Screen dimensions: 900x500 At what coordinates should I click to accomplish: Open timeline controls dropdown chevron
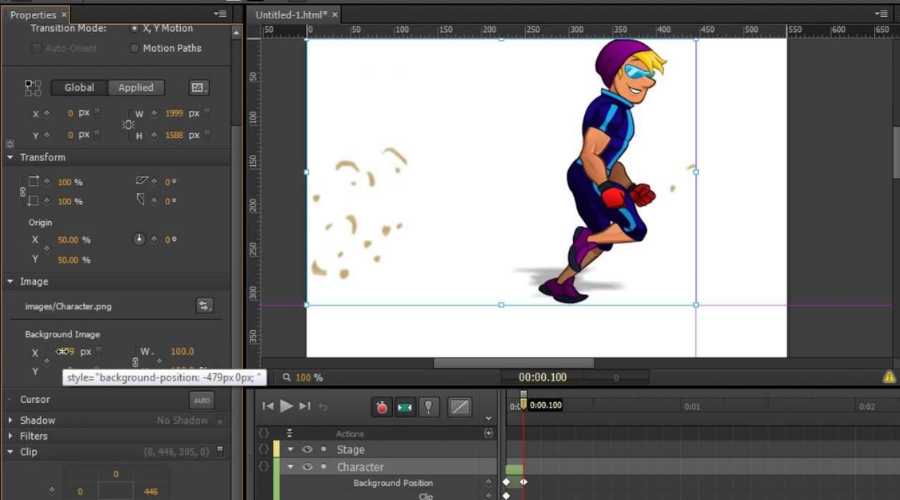click(488, 418)
